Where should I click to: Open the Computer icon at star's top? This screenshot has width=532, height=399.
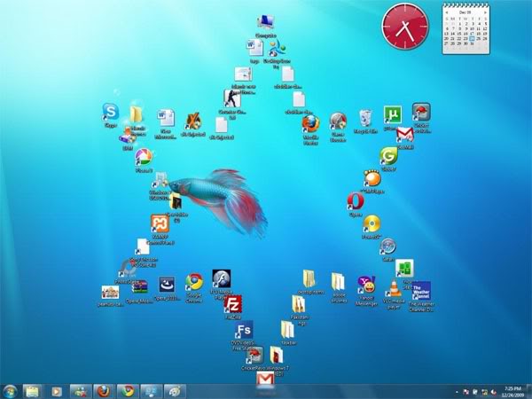266,22
